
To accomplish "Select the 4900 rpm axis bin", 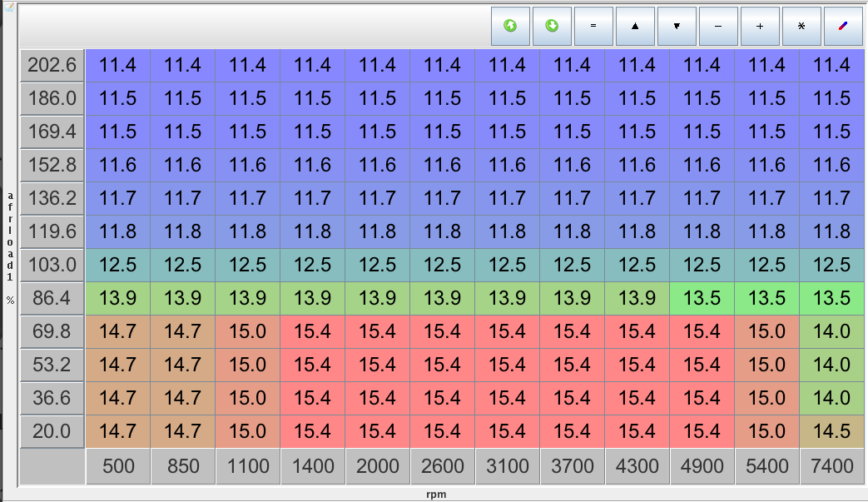I will (x=702, y=466).
